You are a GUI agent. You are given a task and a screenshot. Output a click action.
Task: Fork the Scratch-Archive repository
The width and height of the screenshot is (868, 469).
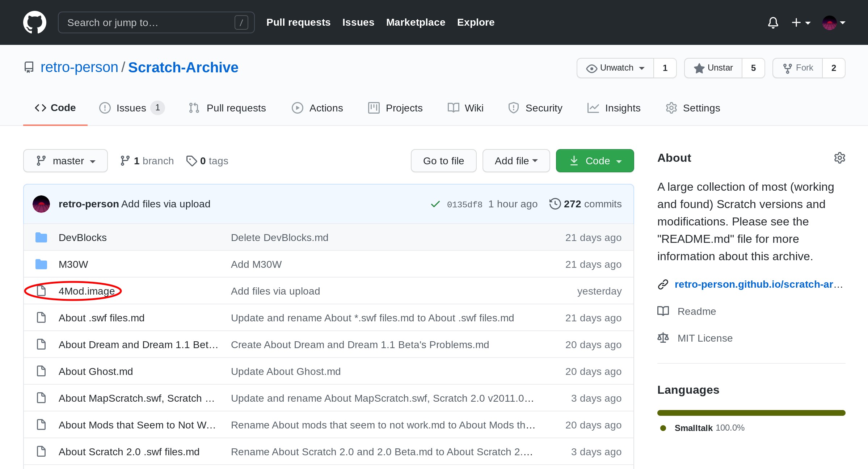(x=798, y=68)
